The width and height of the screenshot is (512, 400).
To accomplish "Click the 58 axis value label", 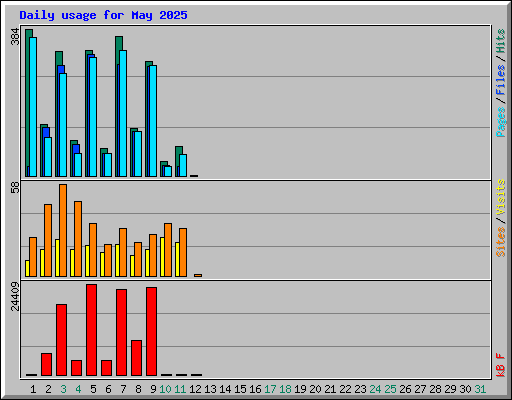I will 15,188.
